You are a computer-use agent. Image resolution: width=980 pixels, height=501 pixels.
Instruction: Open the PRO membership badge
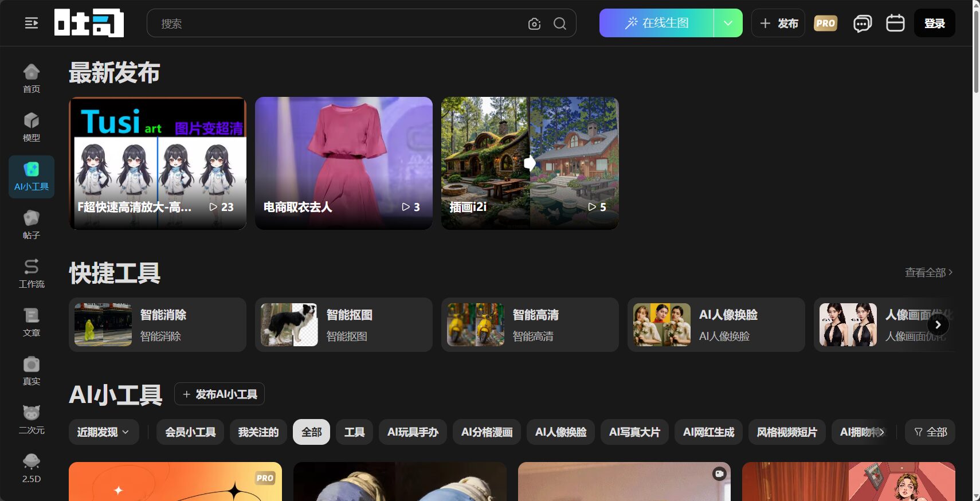tap(825, 24)
